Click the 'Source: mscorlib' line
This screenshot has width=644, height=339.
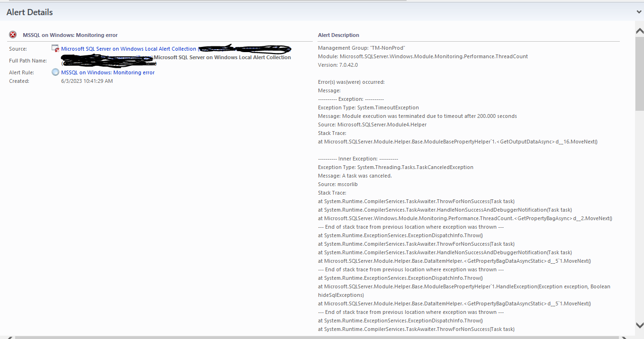tap(339, 184)
